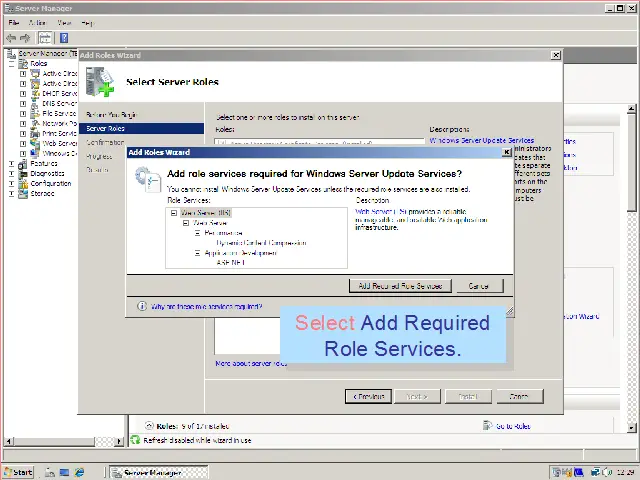Open 'Why are these role services required?' link
The image size is (640, 480).
(x=206, y=307)
